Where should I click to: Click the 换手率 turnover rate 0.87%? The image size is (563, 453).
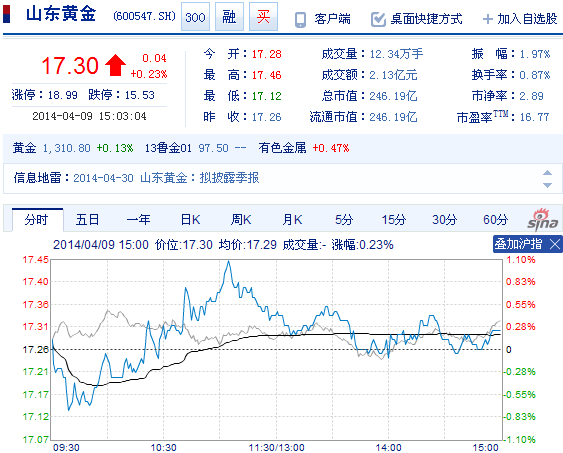(x=535, y=75)
